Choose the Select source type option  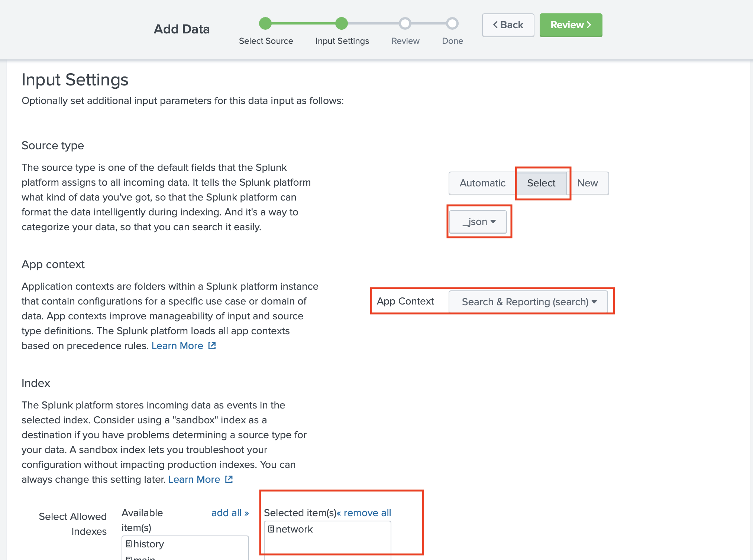tap(541, 183)
